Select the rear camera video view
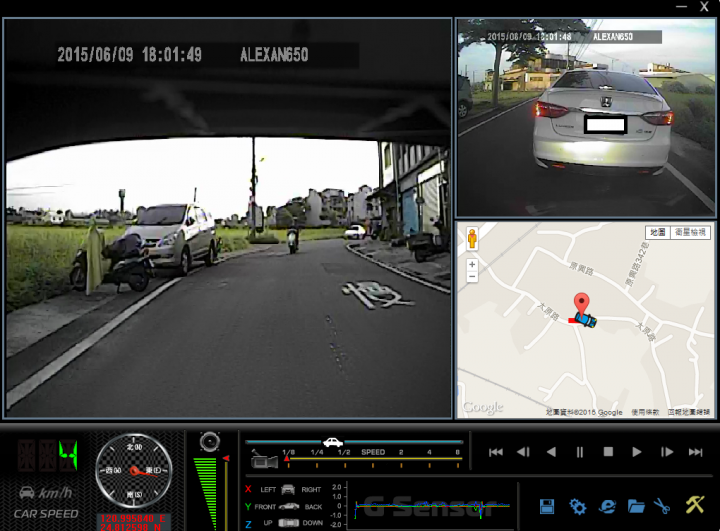Screen dimensions: 720x531 (x=585, y=118)
